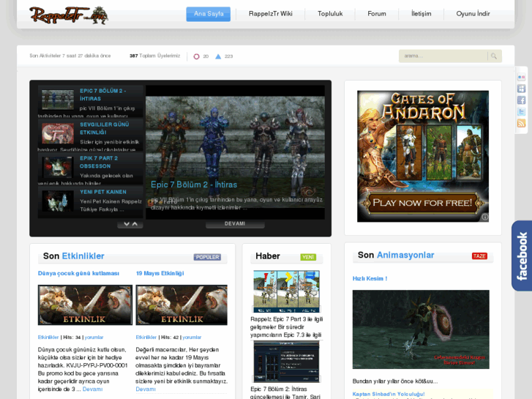Viewport: 532px width, 399px height.
Task: Click the RappelzTr logo
Action: point(69,15)
